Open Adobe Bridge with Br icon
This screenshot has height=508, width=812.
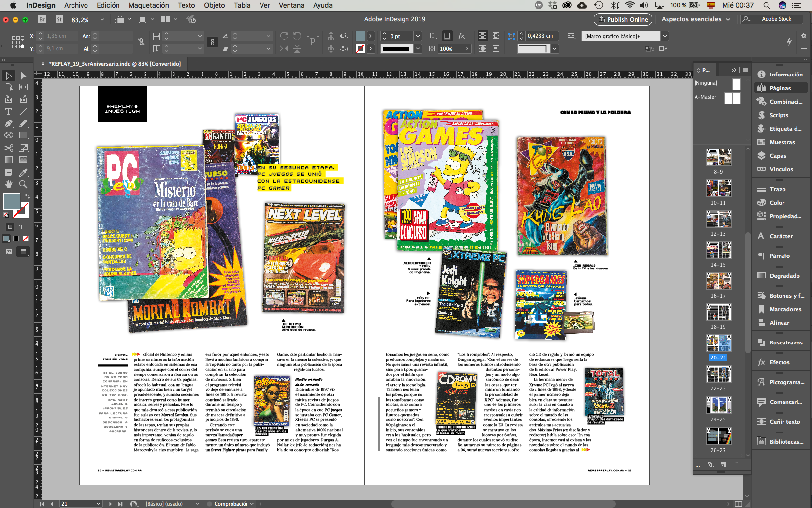(42, 20)
